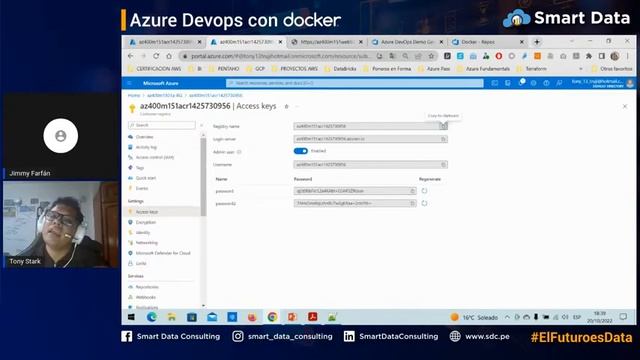The height and width of the screenshot is (360, 640).
Task: Click the sidebar Search box
Action: coord(162,125)
